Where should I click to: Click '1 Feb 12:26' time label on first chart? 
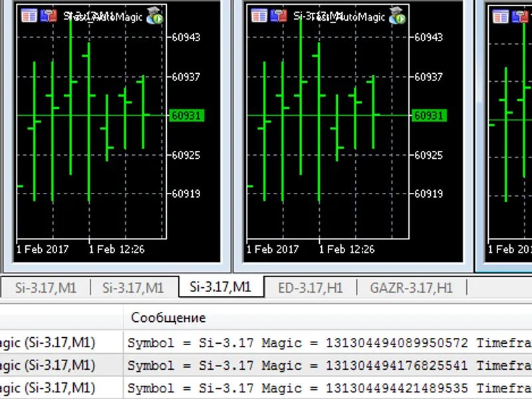(117, 249)
